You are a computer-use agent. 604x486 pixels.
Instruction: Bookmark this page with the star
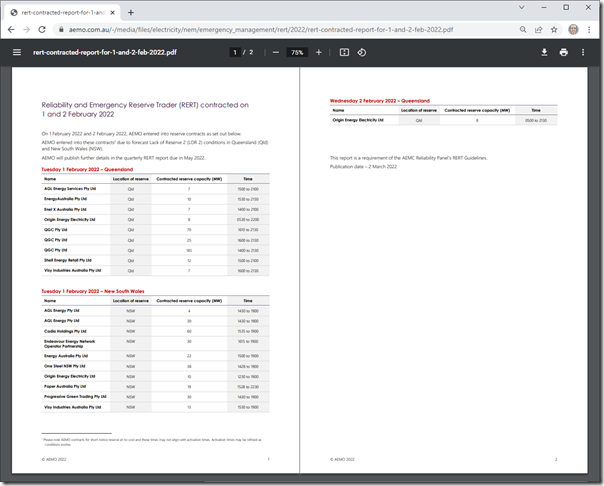554,30
